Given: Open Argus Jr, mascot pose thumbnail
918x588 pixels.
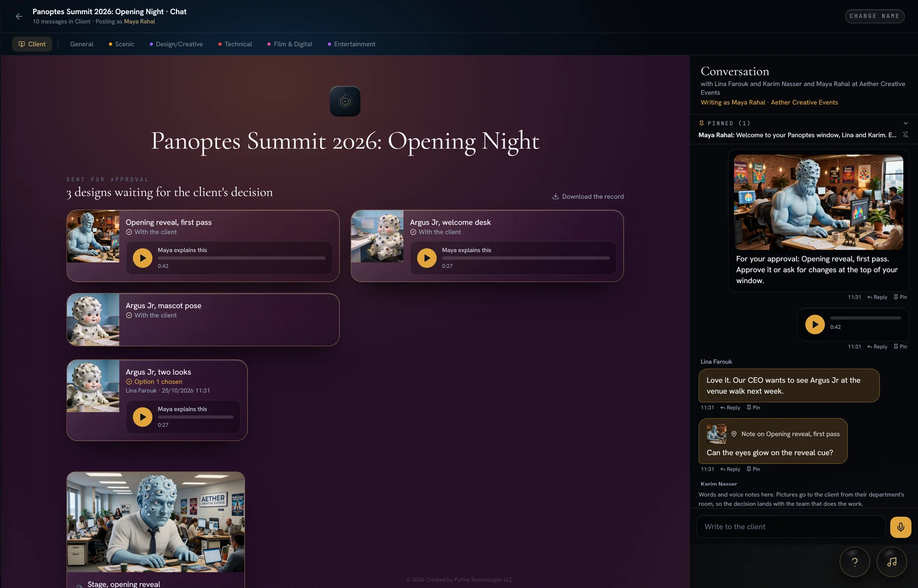Looking at the screenshot, I should click(93, 320).
